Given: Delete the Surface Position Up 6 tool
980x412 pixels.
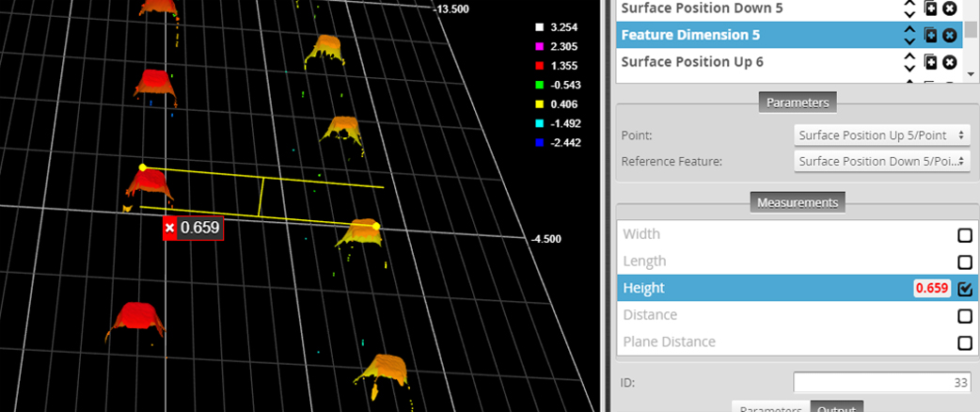Looking at the screenshot, I should pyautogui.click(x=950, y=62).
